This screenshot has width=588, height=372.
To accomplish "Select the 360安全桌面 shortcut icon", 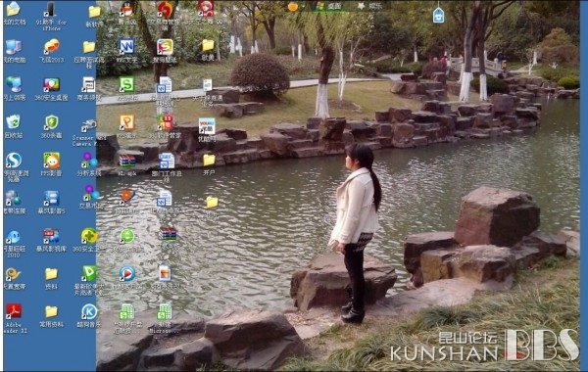I will coord(51,84).
